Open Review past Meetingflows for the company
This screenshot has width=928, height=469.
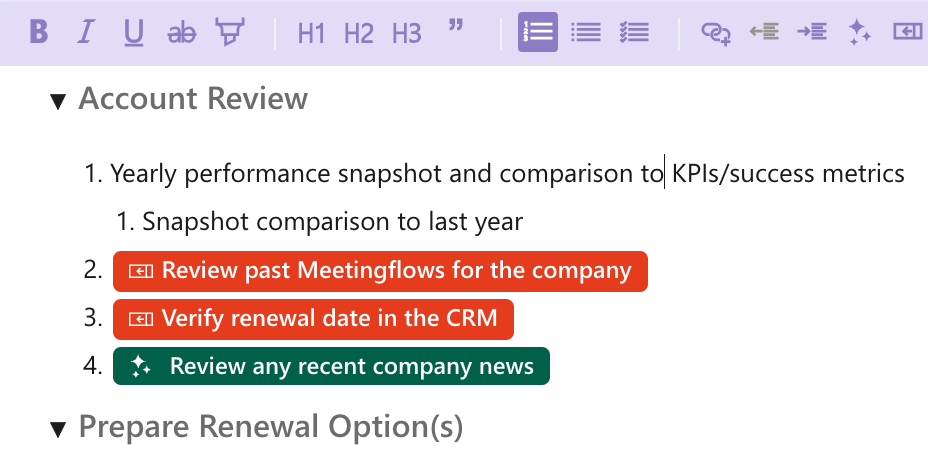click(380, 271)
